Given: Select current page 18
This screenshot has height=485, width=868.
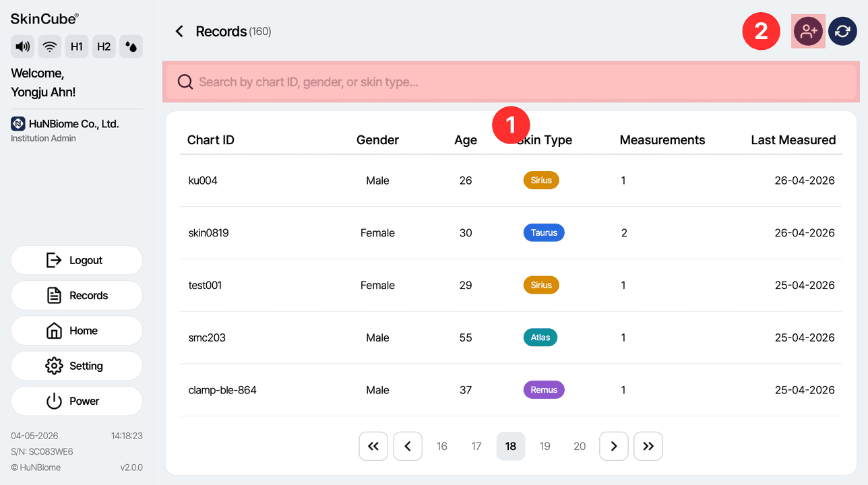Looking at the screenshot, I should click(511, 446).
